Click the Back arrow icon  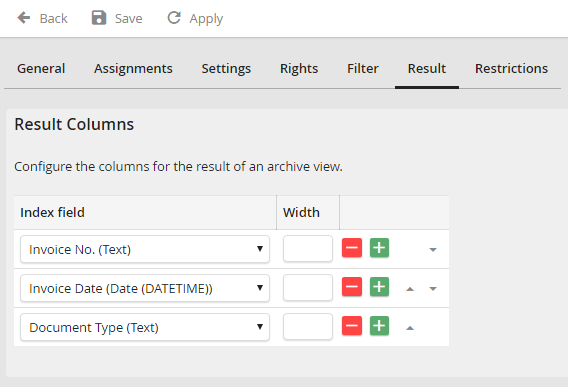click(x=24, y=18)
